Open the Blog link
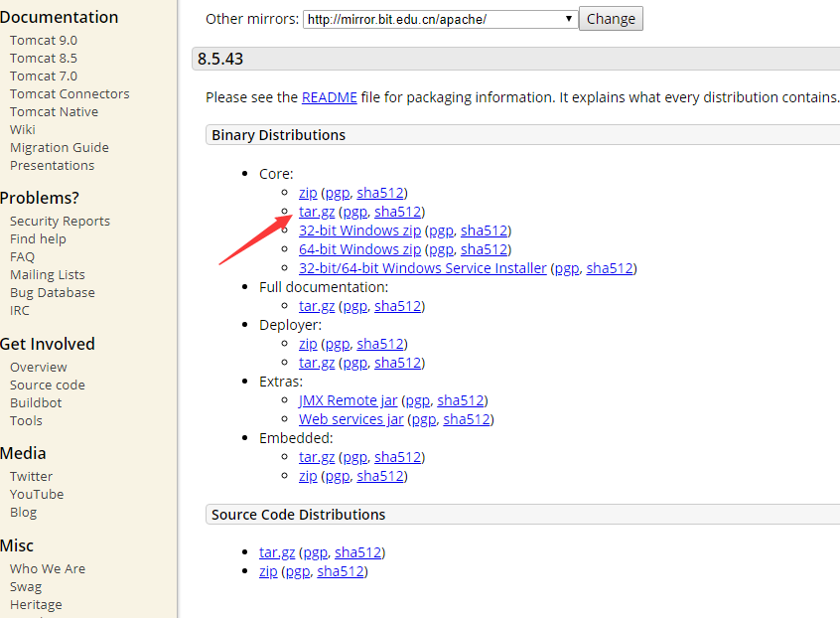840x618 pixels. pos(23,513)
